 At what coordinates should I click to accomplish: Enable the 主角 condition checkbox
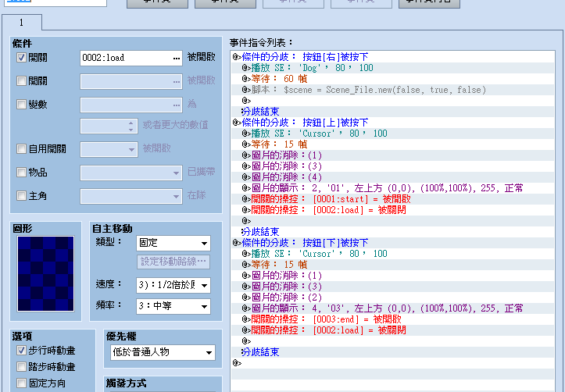click(21, 196)
